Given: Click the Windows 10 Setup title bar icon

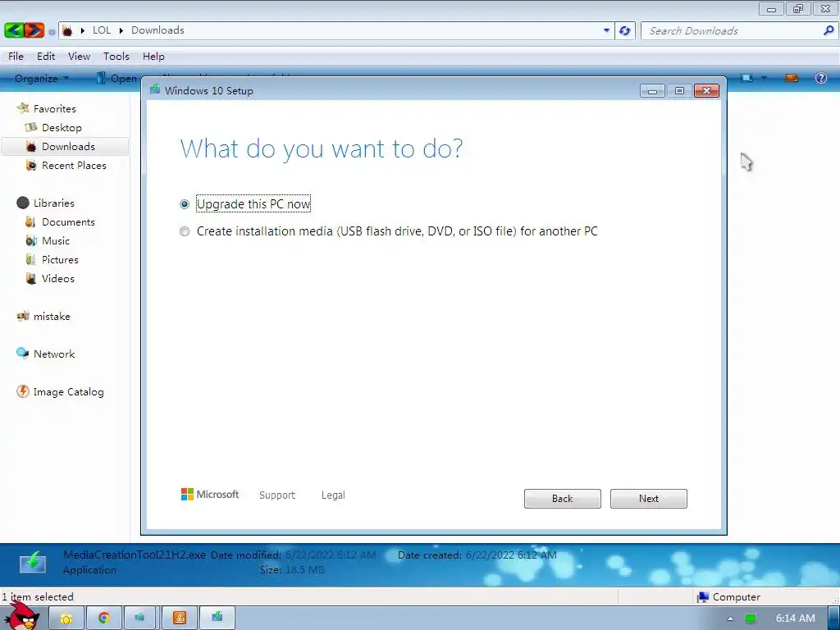Looking at the screenshot, I should tap(154, 89).
